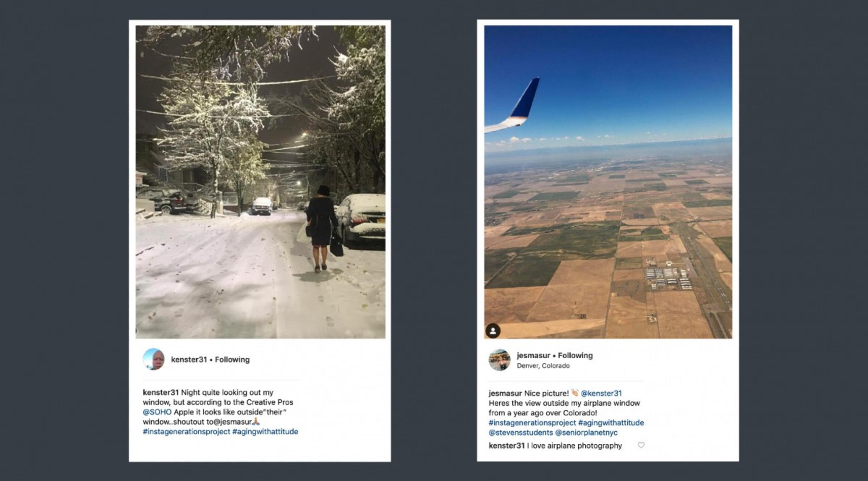This screenshot has height=481, width=868.
Task: Open #agingwithattitude hashtag in the airplane post
Action: (x=611, y=422)
